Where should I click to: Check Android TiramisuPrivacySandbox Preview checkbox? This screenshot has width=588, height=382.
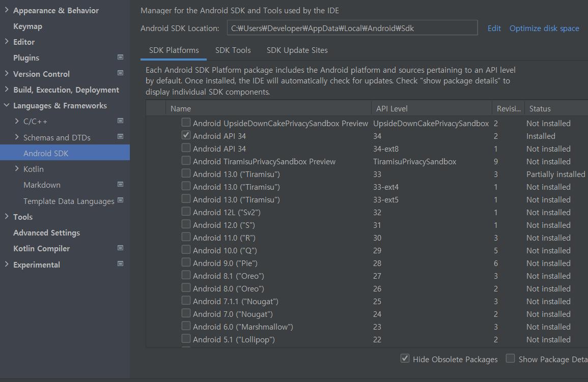coord(186,161)
